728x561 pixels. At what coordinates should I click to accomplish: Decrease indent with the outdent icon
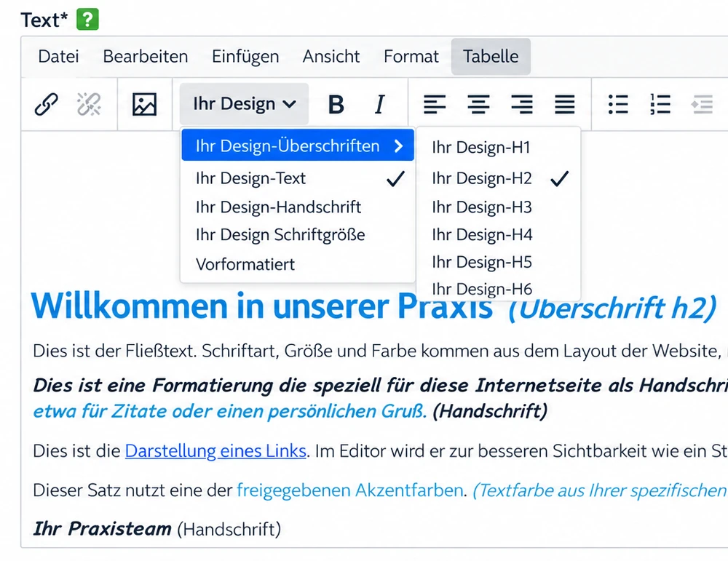702,104
